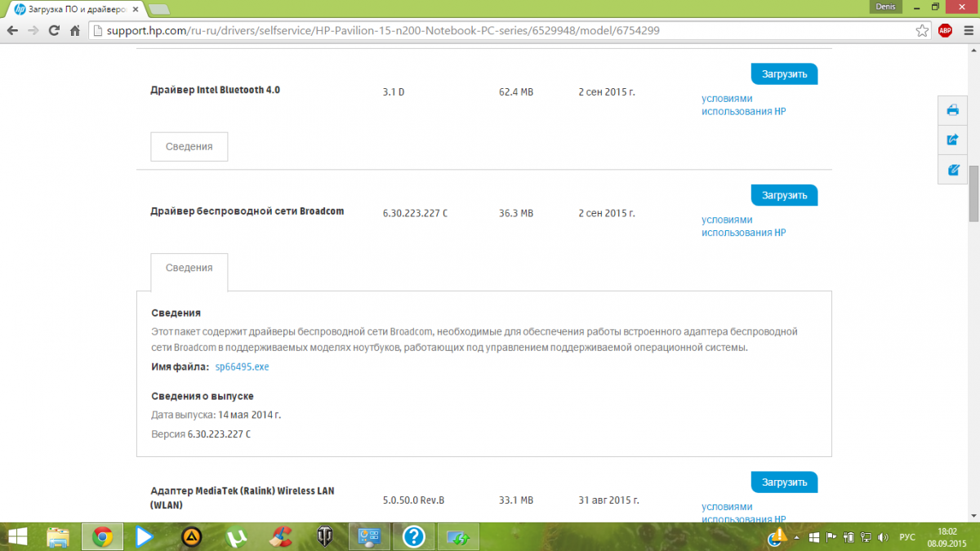Viewport: 980px width, 551px height.
Task: Click the warning triangle tray icon
Action: pyautogui.click(x=778, y=535)
